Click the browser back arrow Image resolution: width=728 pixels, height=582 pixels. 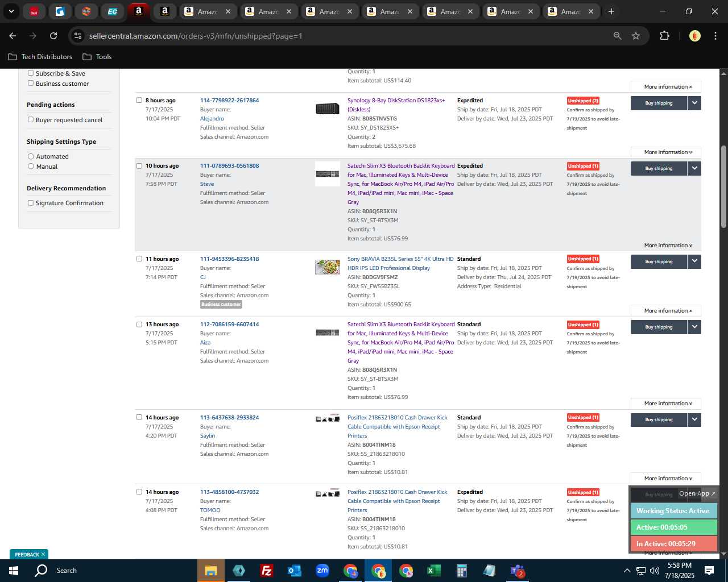click(13, 36)
